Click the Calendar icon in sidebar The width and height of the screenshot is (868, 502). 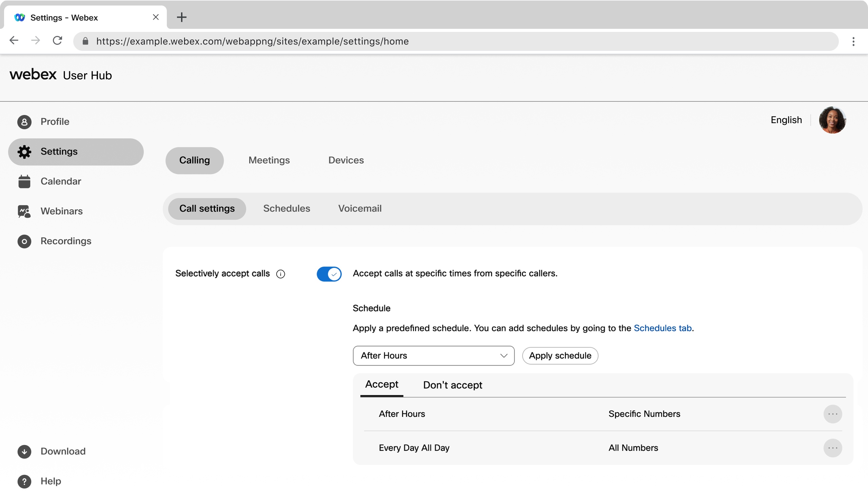pos(24,181)
